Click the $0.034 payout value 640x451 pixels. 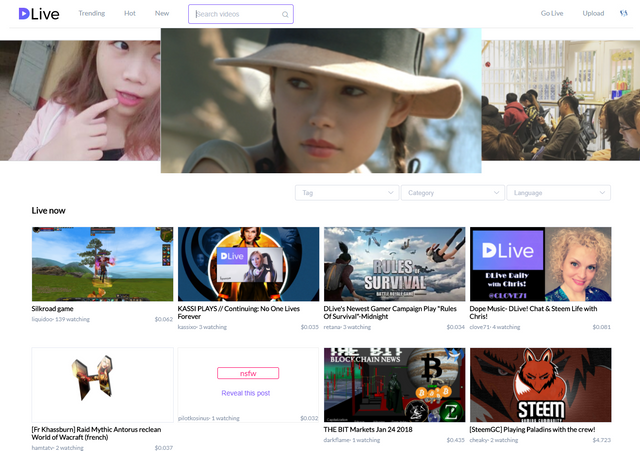click(x=456, y=327)
